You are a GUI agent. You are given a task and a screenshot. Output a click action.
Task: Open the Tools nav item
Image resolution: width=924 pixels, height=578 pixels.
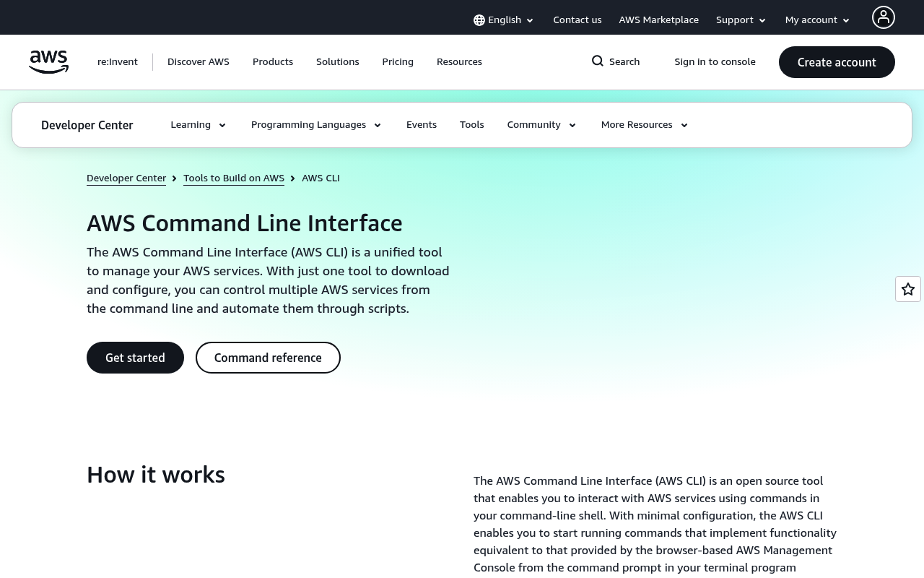(x=472, y=125)
